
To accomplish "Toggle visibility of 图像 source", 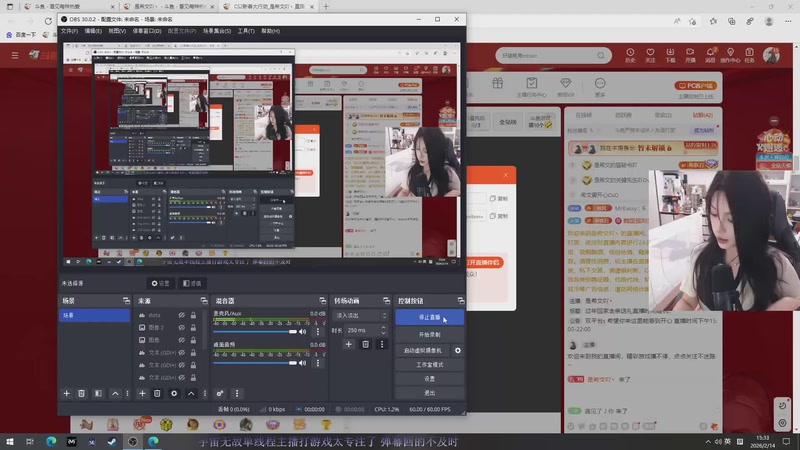I will pyautogui.click(x=182, y=340).
